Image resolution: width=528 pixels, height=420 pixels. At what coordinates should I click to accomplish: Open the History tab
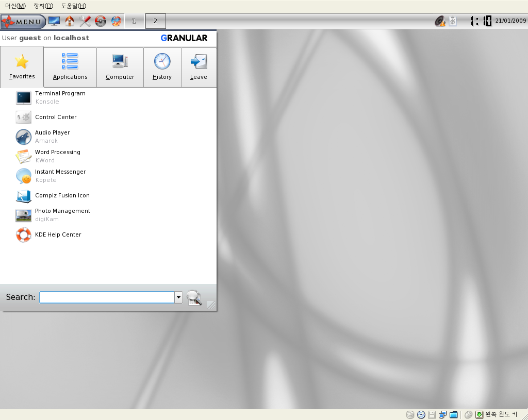tap(162, 68)
